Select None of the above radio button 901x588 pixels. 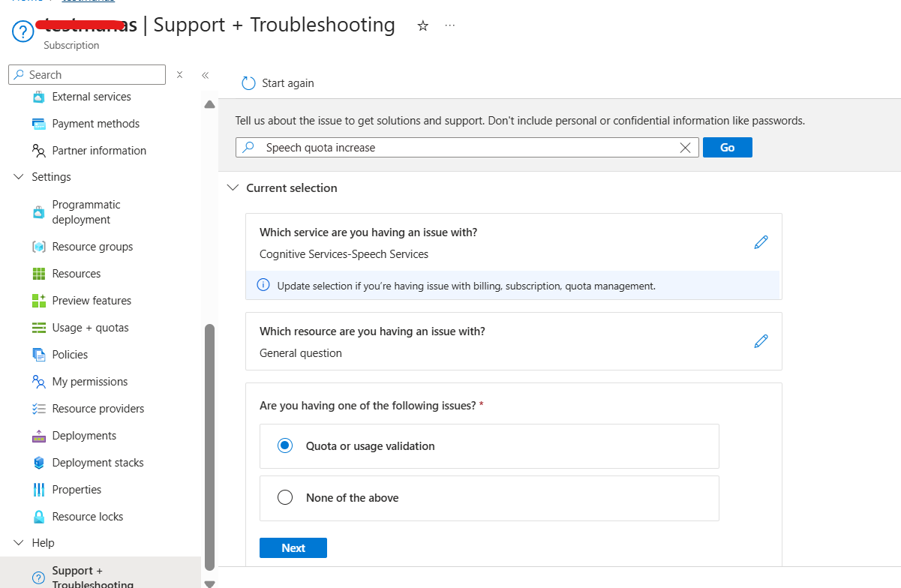point(285,497)
